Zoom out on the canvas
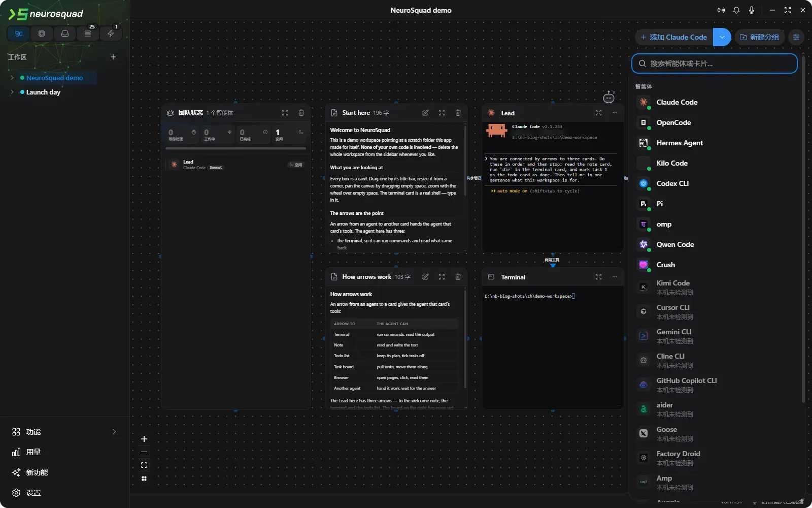The image size is (812, 508). tap(144, 452)
